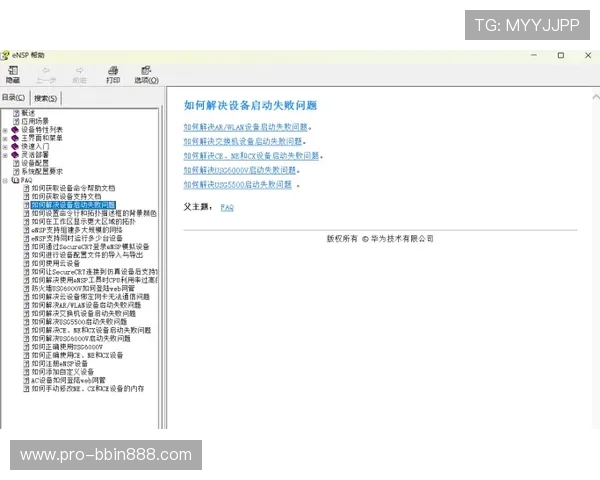The image size is (600, 480).
Task: Select tree entry eNSP支持组建多大规模的网络
Action: (x=77, y=230)
